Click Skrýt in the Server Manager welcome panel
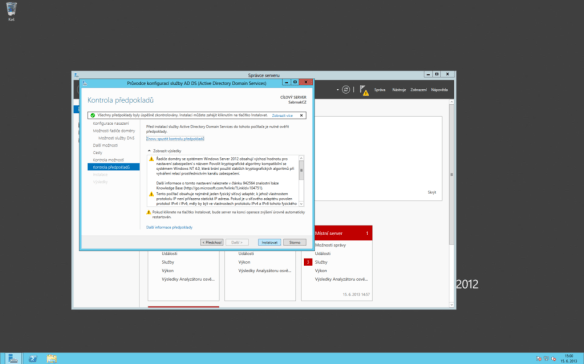584x364 pixels. click(432, 193)
